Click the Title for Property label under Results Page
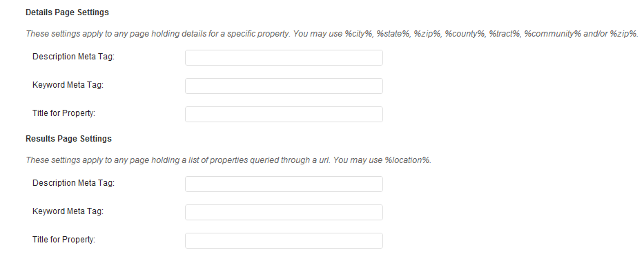The width and height of the screenshot is (644, 259). pyautogui.click(x=64, y=240)
